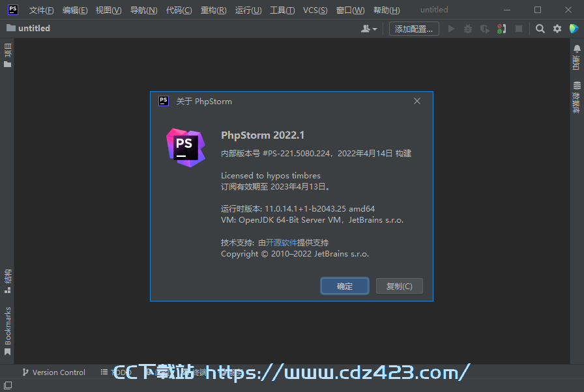This screenshot has width=584, height=392.
Task: Click the 复制(C) button
Action: [400, 286]
